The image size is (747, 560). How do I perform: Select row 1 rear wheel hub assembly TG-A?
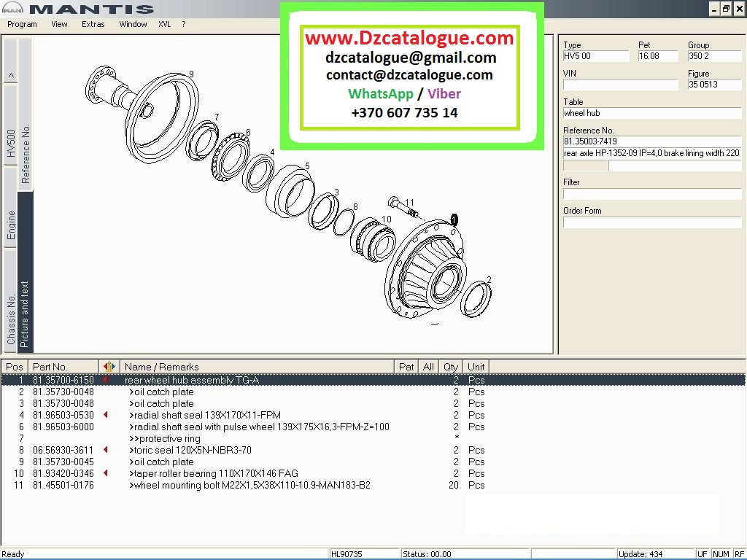pos(373,380)
